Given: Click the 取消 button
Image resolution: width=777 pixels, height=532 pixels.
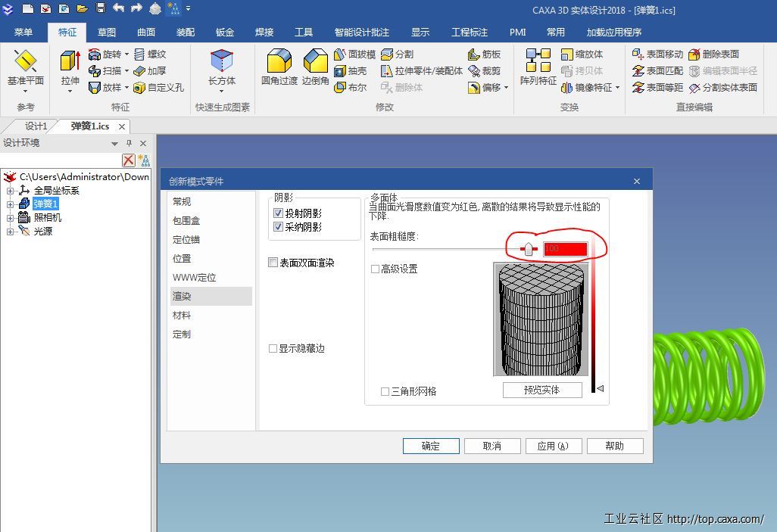Looking at the screenshot, I should coord(492,446).
